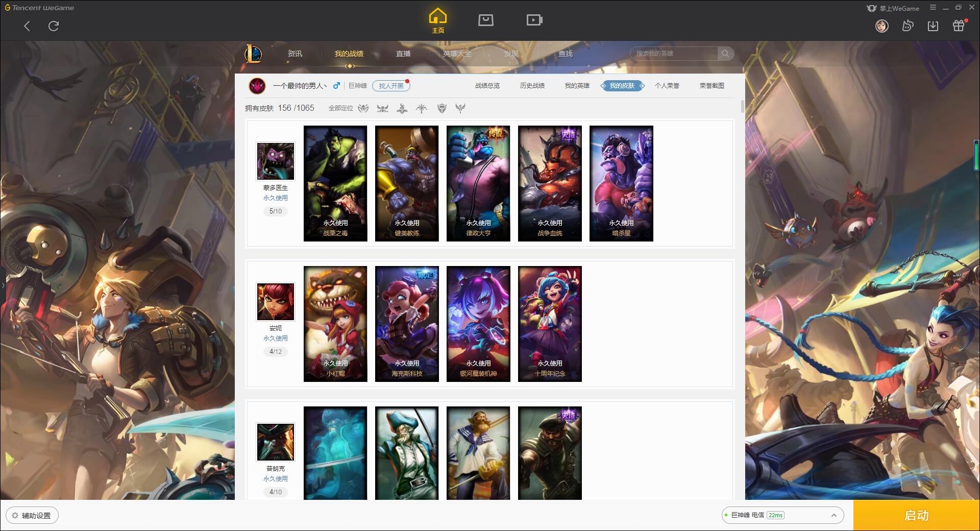Screen dimensions: 980x531
Task: Click the 5/10 skin count badge
Action: pos(276,211)
